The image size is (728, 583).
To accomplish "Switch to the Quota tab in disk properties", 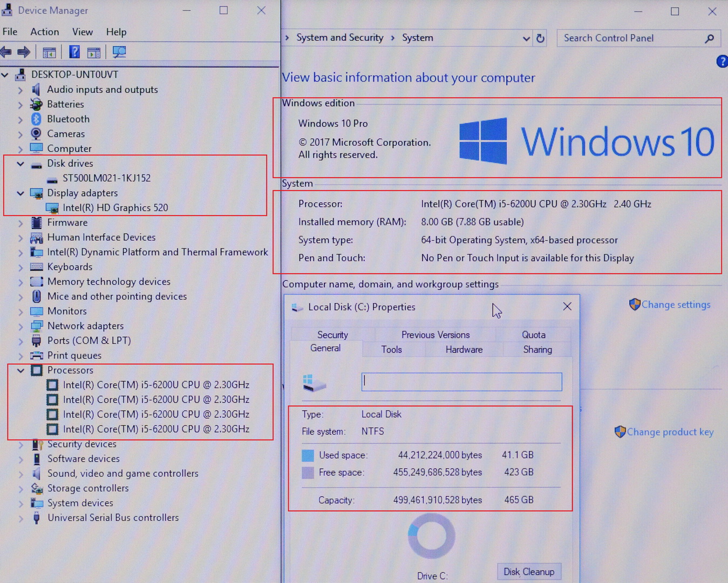I will (534, 335).
